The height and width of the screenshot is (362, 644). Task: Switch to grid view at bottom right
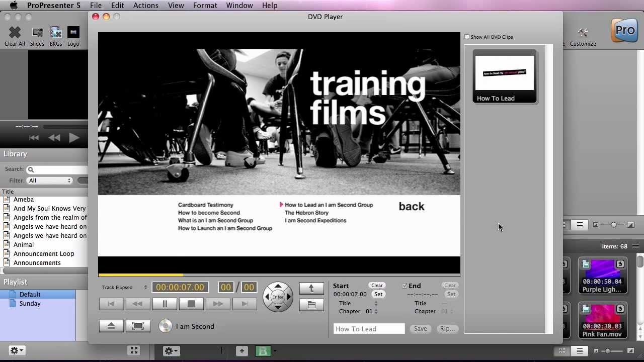562,351
